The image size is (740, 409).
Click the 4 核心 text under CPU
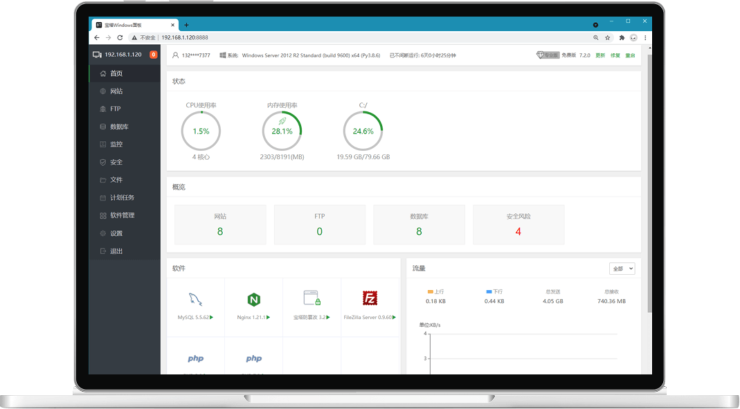201,157
